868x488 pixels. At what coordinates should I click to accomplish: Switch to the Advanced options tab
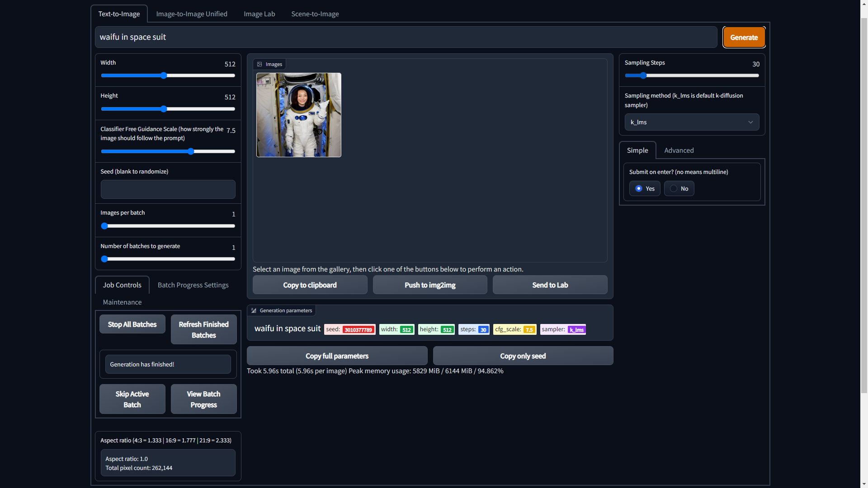pyautogui.click(x=679, y=150)
